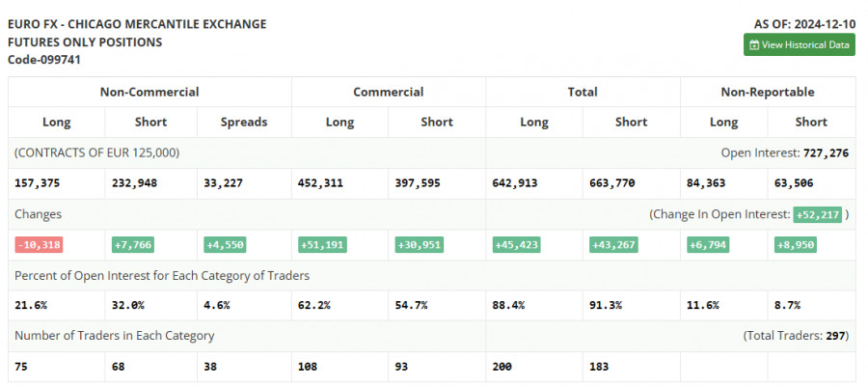This screenshot has width=868, height=387.
Task: Click Commercial short value 397,595
Action: tap(418, 183)
